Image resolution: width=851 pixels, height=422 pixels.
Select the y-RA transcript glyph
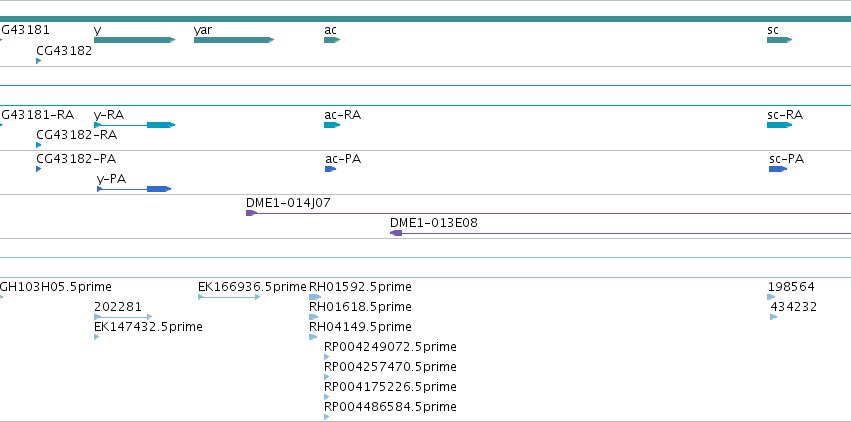point(135,125)
